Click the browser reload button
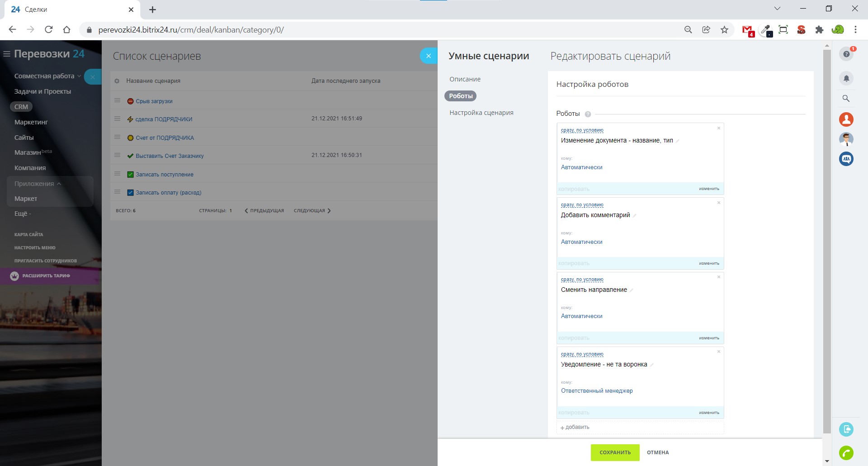 pyautogui.click(x=49, y=30)
